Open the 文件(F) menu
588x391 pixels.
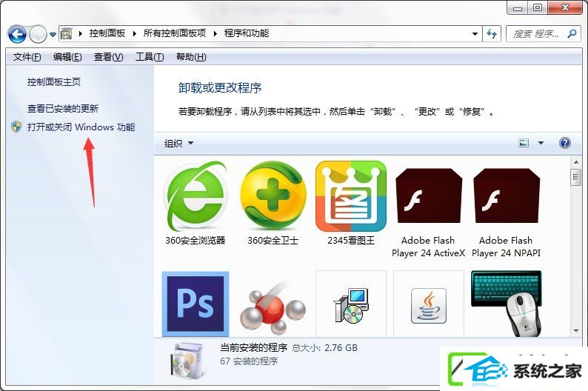point(27,57)
